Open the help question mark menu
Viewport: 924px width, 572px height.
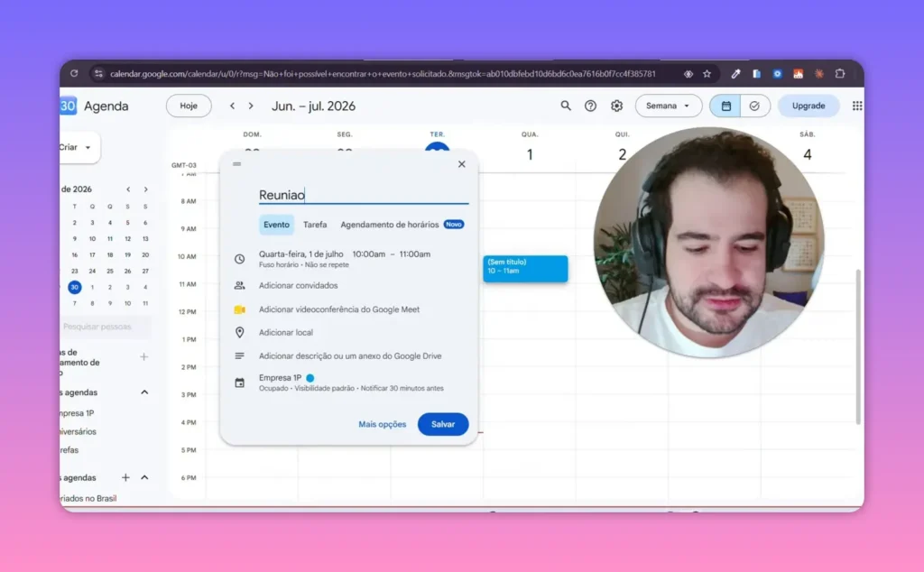(x=590, y=106)
